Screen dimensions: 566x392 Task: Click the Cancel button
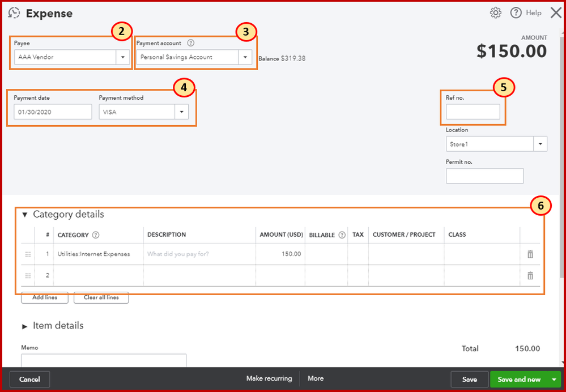click(29, 380)
